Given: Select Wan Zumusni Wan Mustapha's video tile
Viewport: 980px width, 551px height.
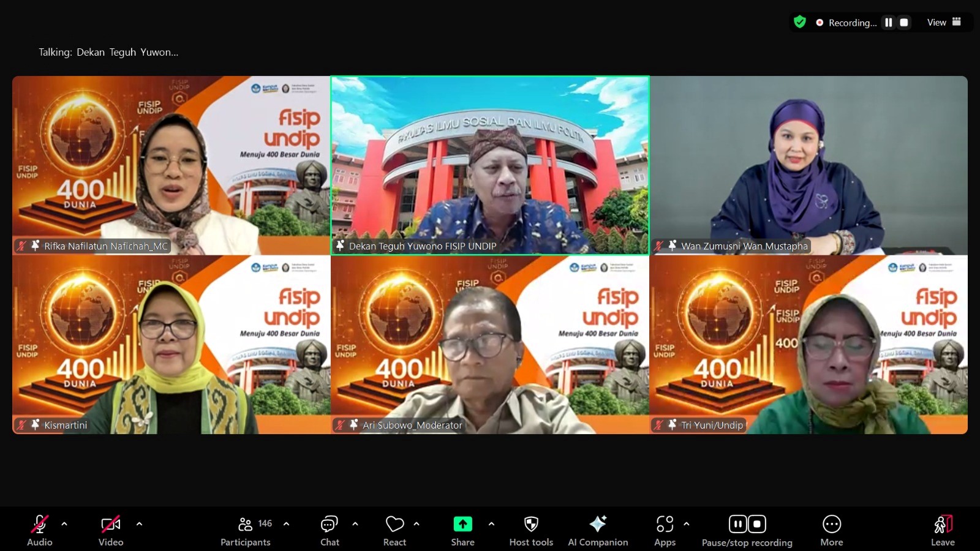Looking at the screenshot, I should 809,165.
